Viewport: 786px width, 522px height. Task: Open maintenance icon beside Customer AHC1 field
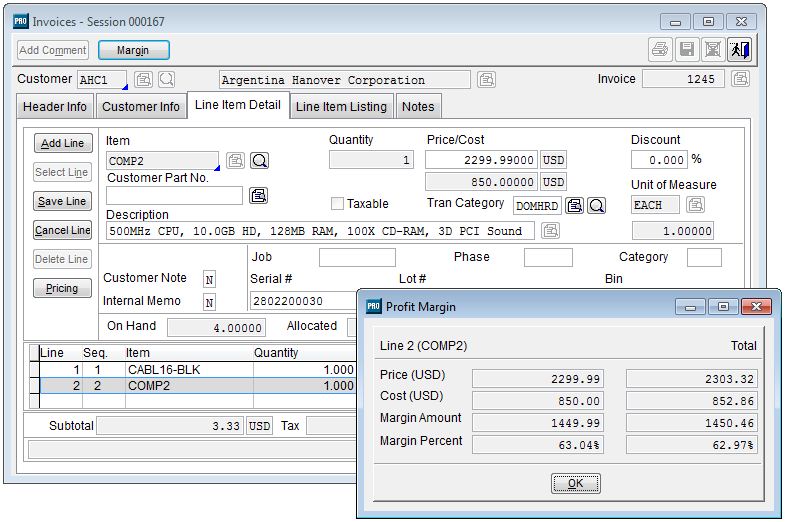click(144, 79)
